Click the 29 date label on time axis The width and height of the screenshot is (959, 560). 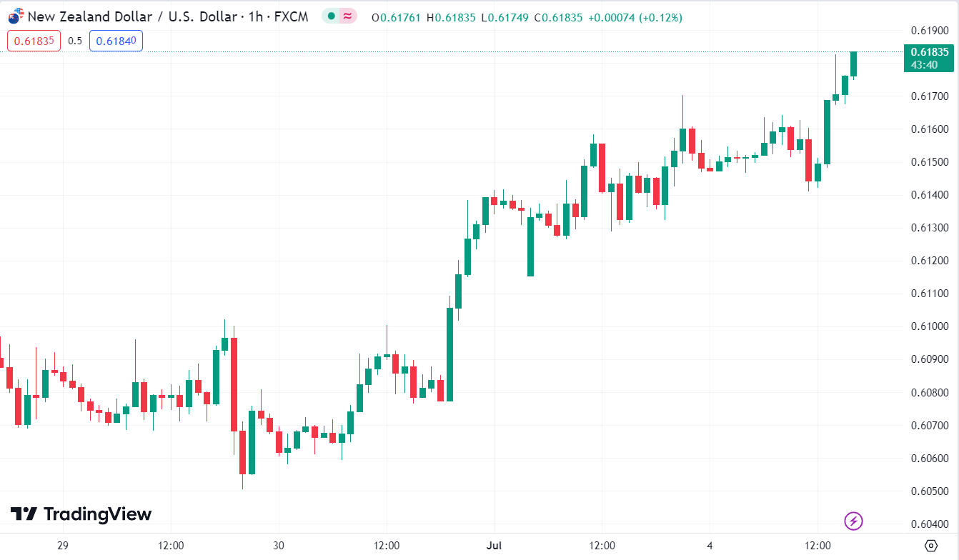63,546
